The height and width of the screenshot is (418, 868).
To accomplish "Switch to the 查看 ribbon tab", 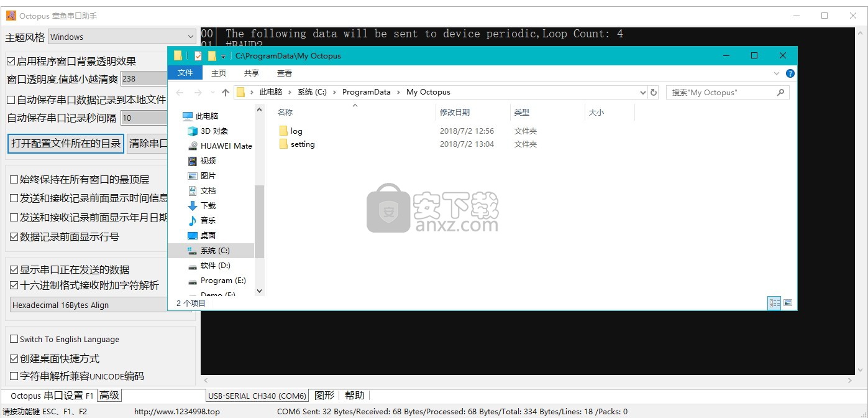I will 285,73.
